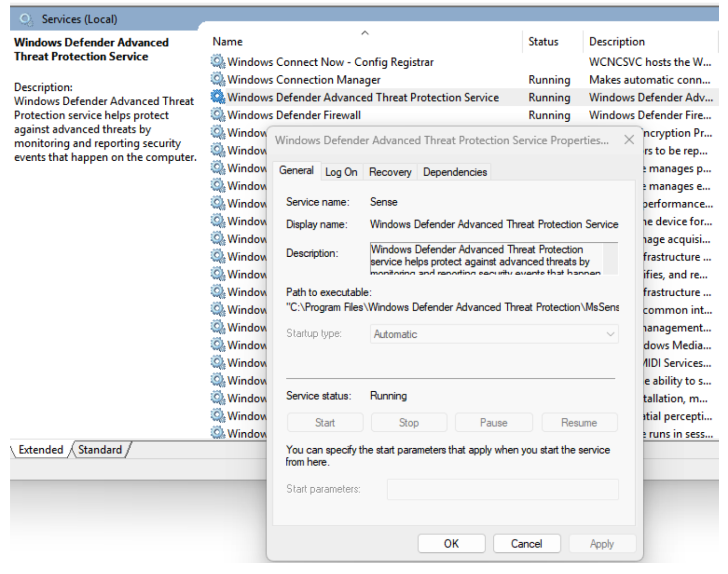728x574 pixels.
Task: Click the Stop service button
Action: point(409,423)
